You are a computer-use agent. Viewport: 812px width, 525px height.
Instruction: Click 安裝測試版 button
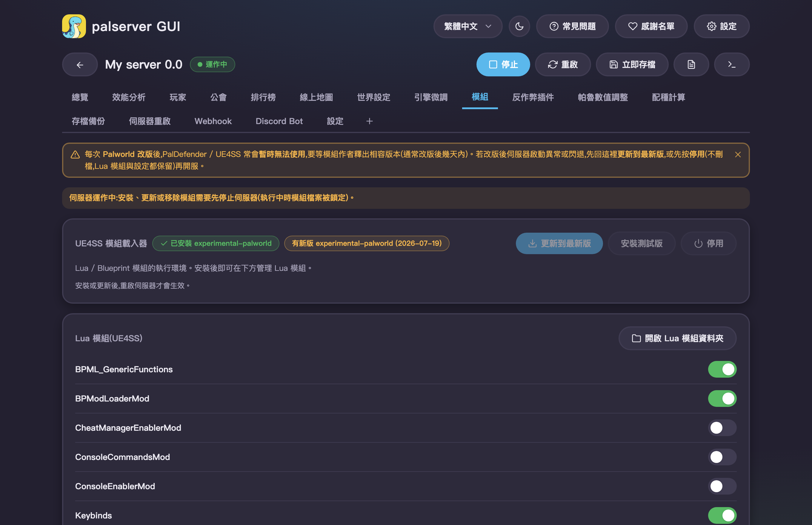[642, 243]
